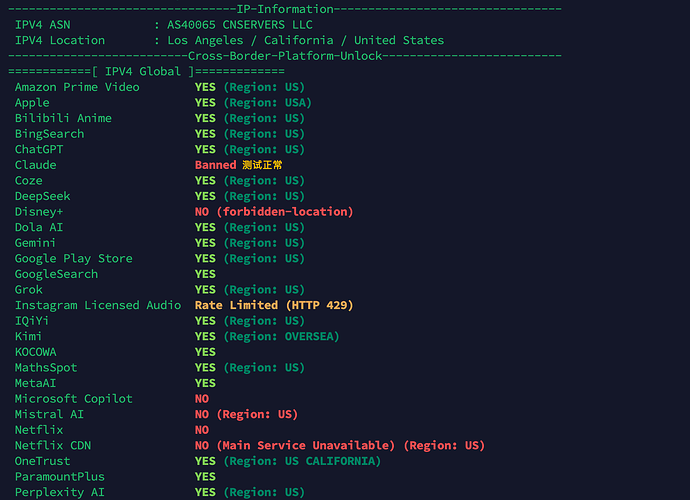
Task: Click the 'Bilibili Anime' row name
Action: [x=63, y=118]
